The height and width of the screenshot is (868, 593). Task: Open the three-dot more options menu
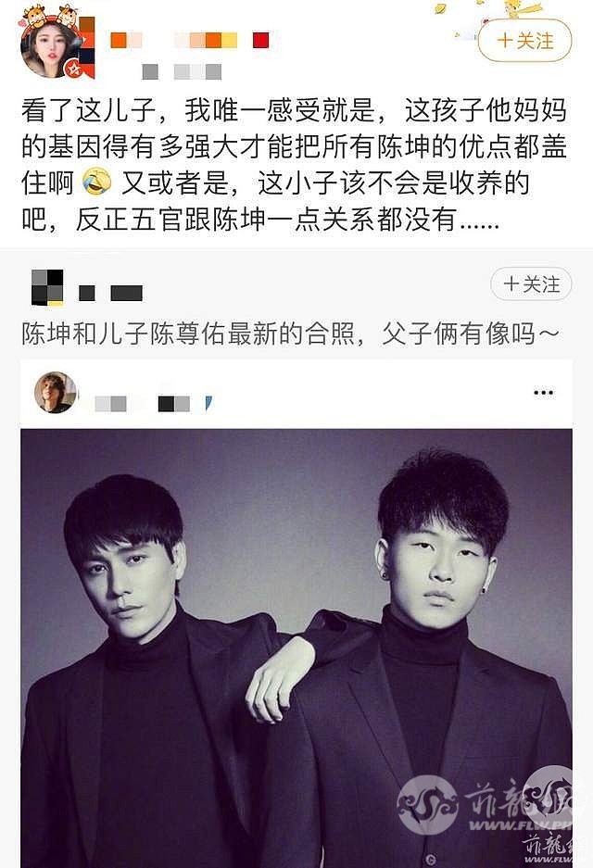543,393
